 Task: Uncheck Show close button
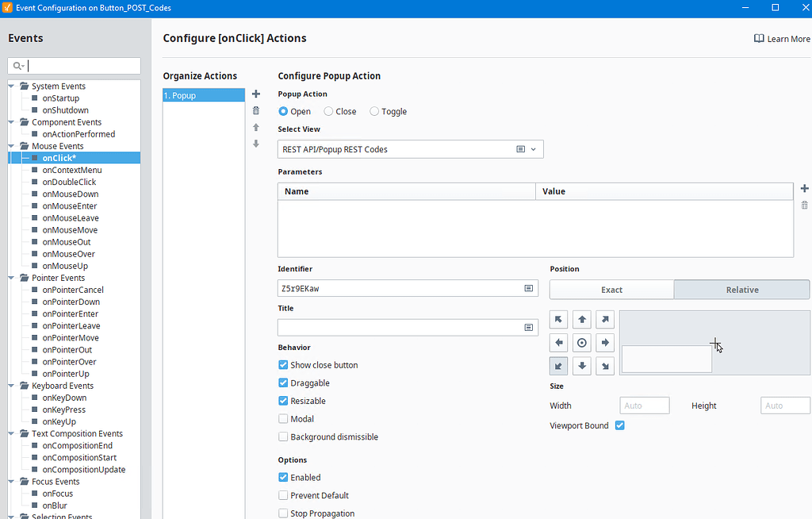pos(283,364)
